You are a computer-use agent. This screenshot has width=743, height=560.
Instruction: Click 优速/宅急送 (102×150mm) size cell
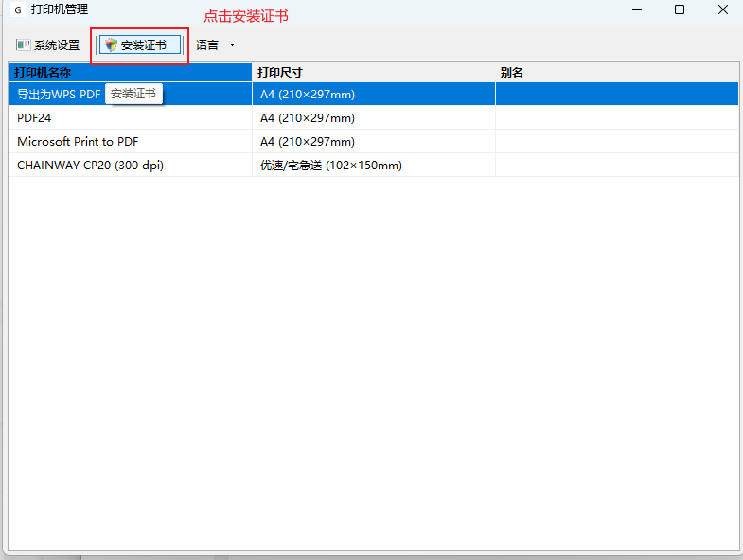pos(374,165)
